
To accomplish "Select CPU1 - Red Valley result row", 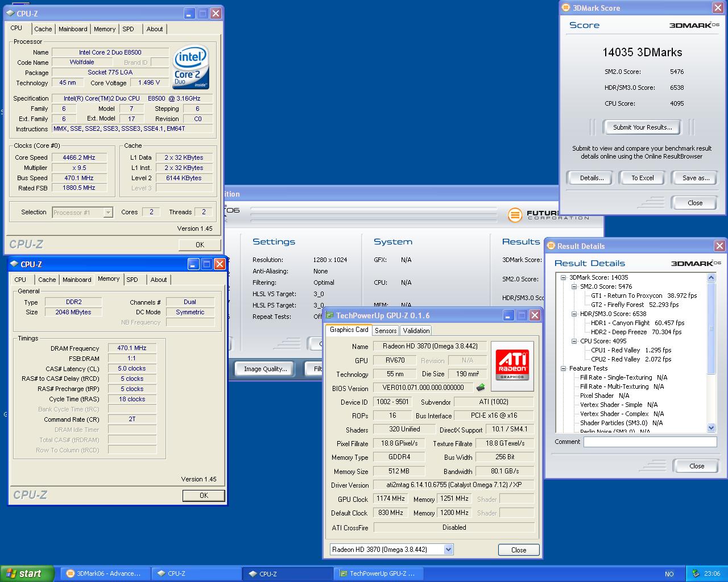I will [631, 350].
